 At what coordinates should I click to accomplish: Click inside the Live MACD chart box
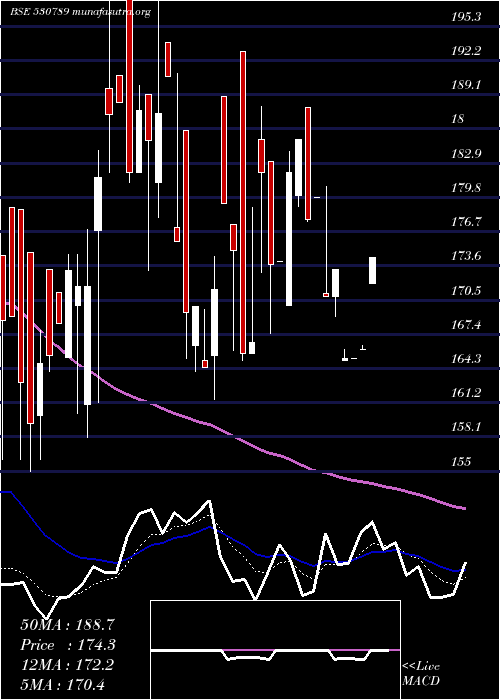(275, 650)
